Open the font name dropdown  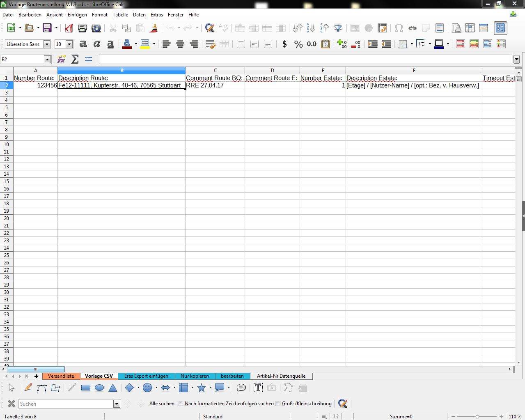click(46, 44)
